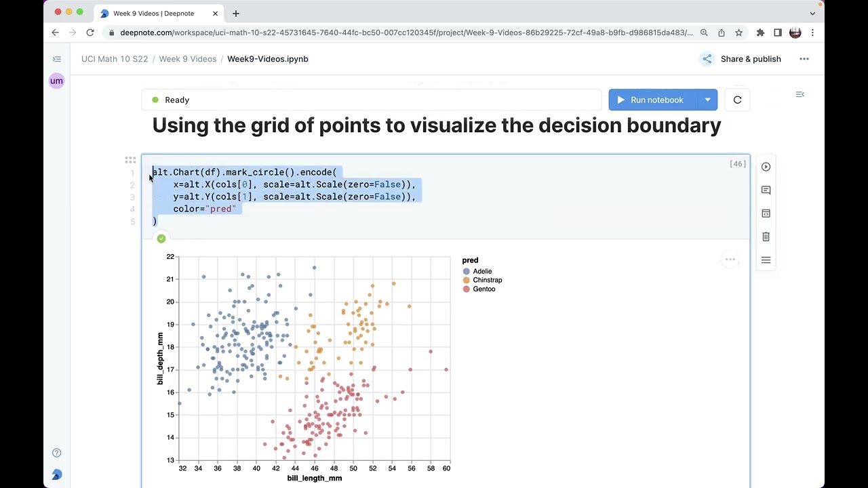The image size is (868, 488).
Task: Click the [46] execution count label
Action: (x=738, y=164)
